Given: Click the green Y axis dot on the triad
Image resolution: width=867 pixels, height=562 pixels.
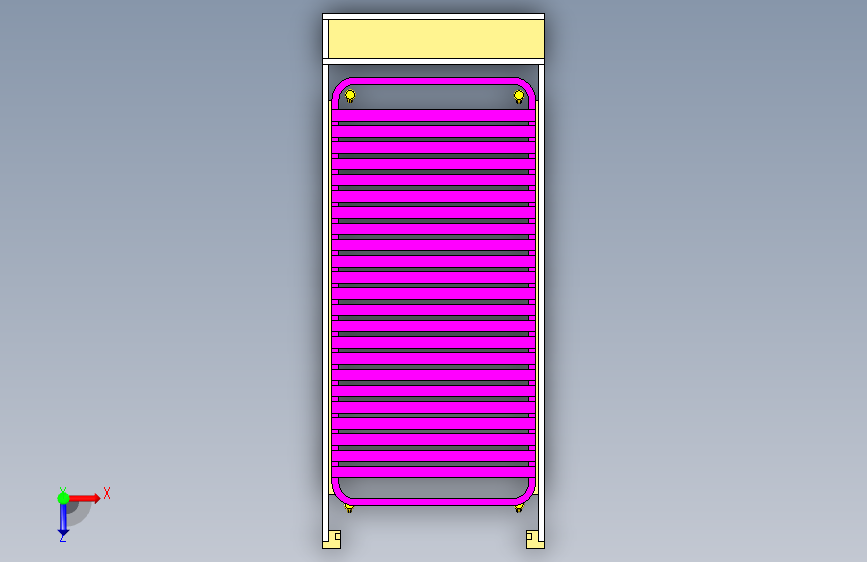Looking at the screenshot, I should click(x=63, y=498).
